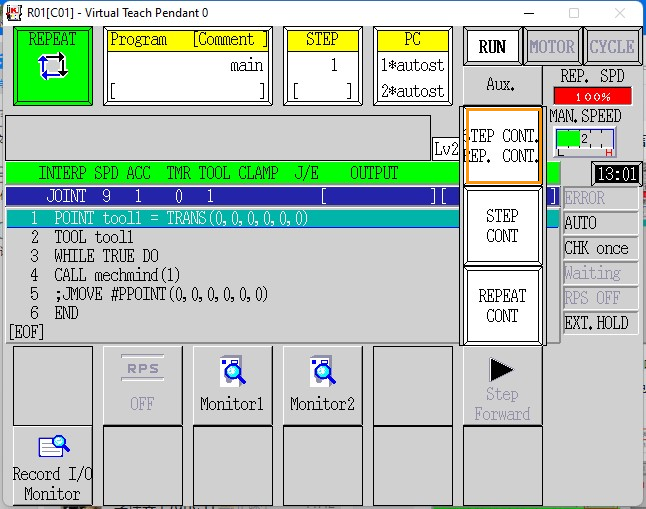
Task: Toggle the CYCLE start switch
Action: pyautogui.click(x=611, y=47)
